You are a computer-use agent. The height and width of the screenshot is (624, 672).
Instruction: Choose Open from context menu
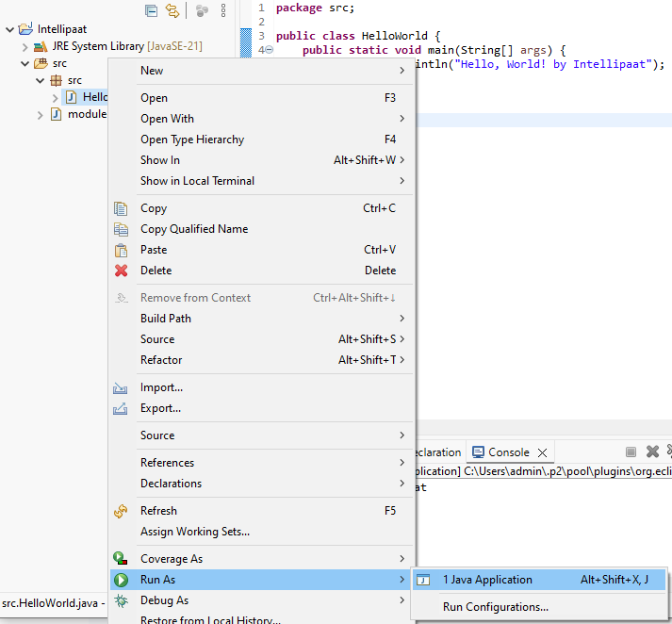262,98
